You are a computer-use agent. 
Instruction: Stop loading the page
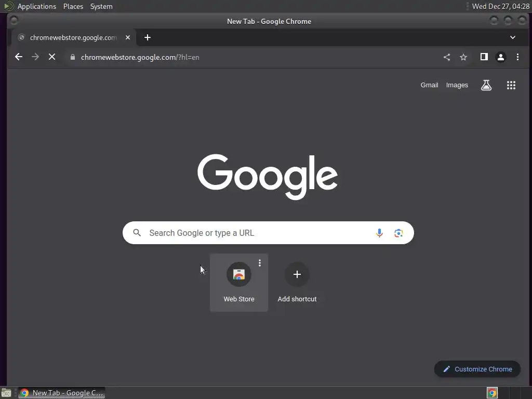[x=52, y=57]
